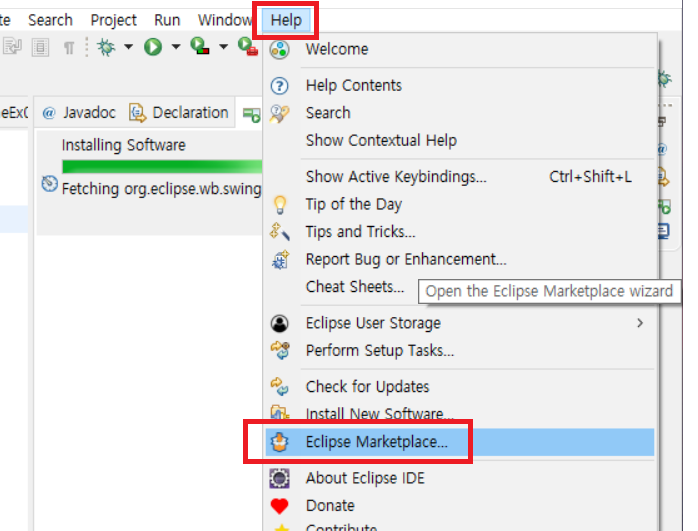
Task: Open the Run menu
Action: (x=167, y=20)
